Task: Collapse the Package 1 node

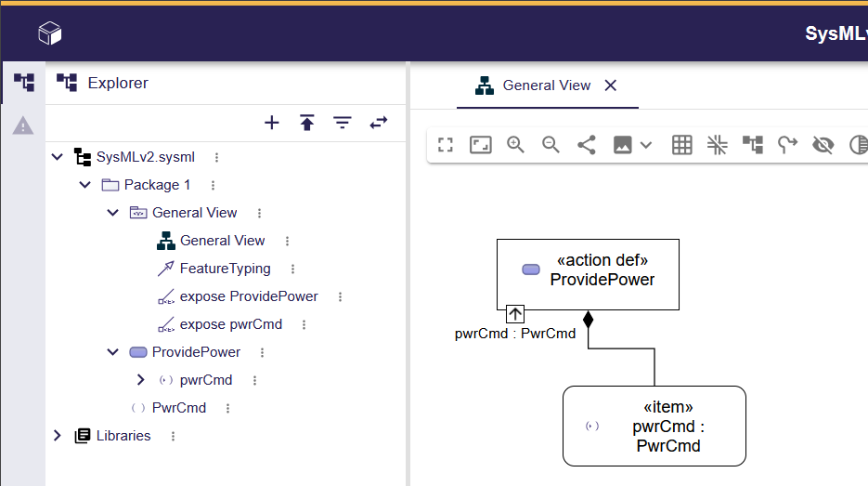Action: coord(85,185)
